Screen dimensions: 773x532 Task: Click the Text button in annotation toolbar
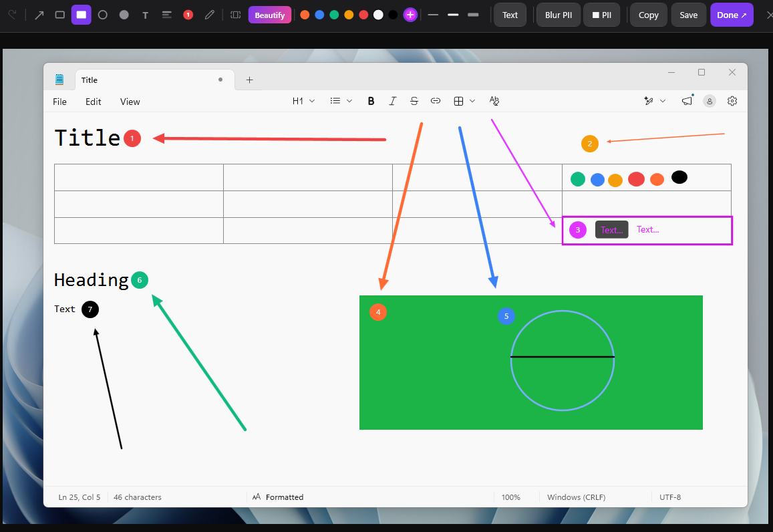point(510,15)
